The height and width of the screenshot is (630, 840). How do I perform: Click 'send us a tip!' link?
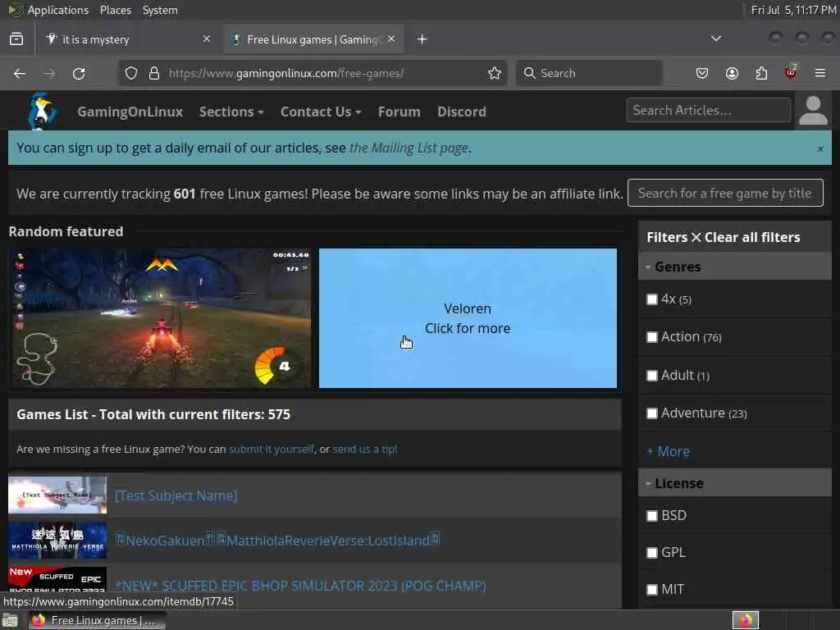click(x=365, y=449)
